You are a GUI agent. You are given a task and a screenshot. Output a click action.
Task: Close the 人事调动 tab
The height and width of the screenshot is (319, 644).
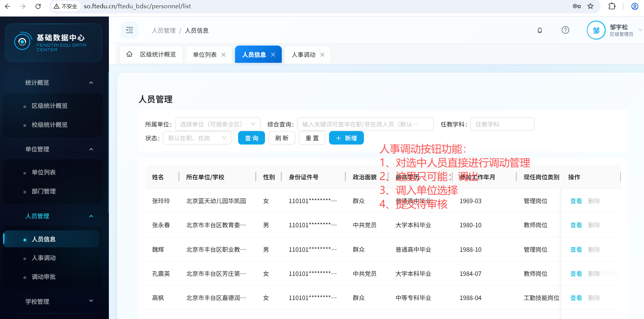pos(322,55)
